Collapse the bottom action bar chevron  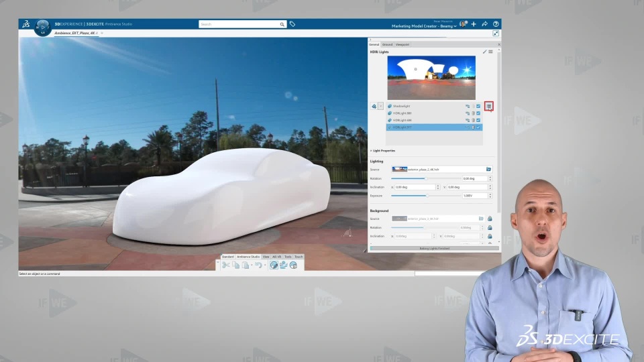pos(218,262)
